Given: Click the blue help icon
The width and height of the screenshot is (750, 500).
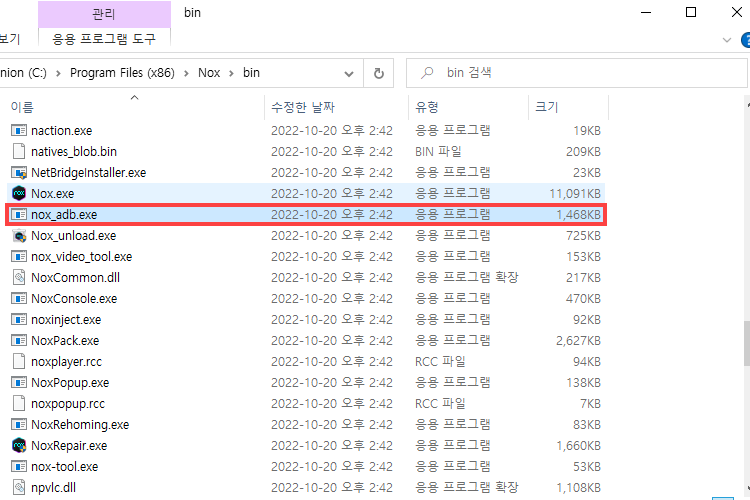Looking at the screenshot, I should (x=745, y=40).
